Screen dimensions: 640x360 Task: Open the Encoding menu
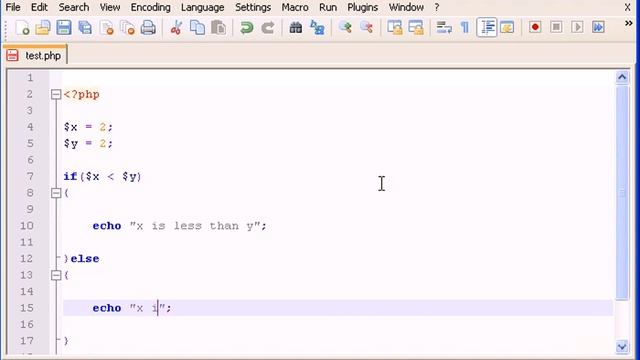pos(150,7)
